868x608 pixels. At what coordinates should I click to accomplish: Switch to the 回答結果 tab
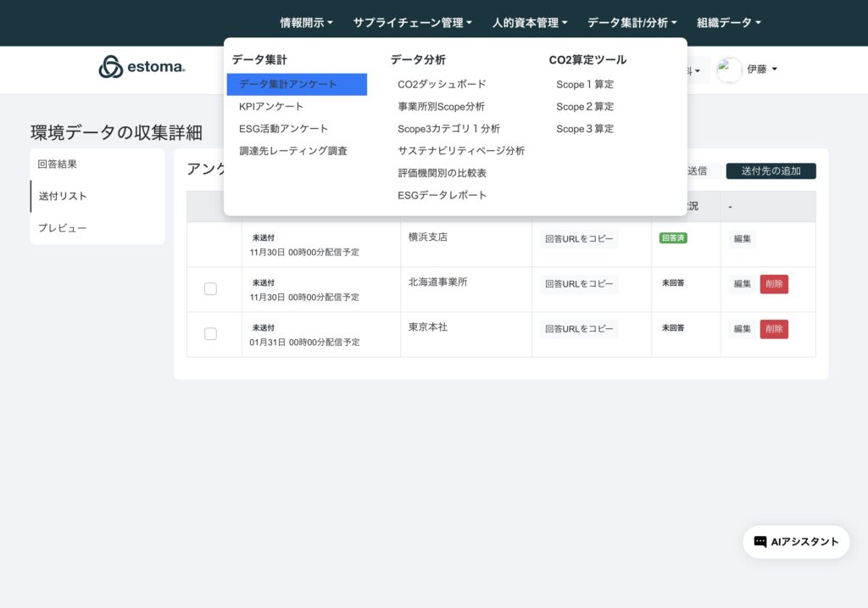click(x=58, y=165)
